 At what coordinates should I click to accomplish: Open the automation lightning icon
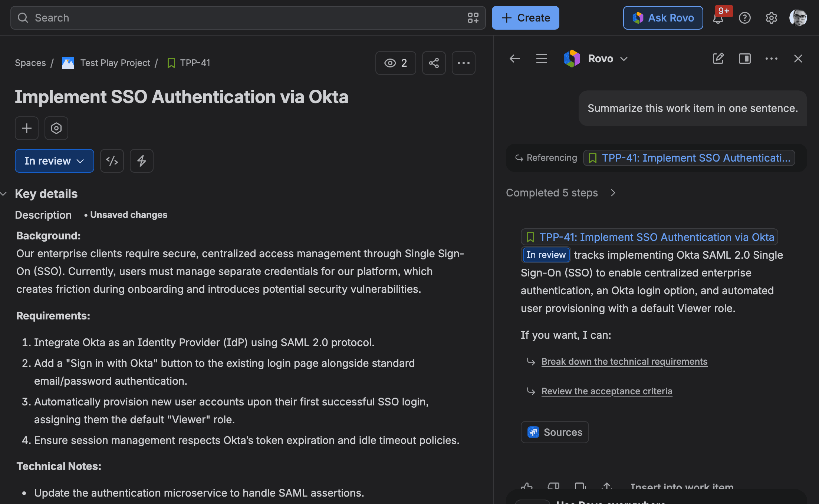point(142,161)
